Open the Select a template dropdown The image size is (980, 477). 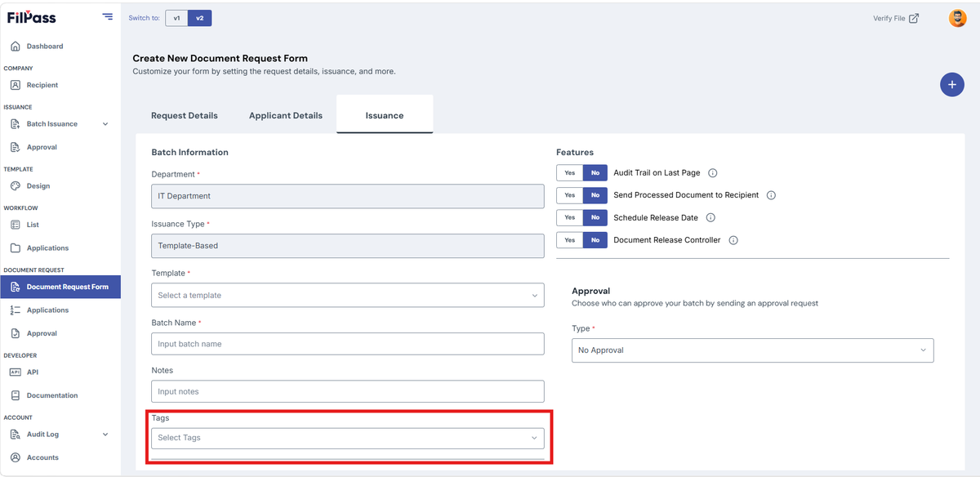(348, 296)
